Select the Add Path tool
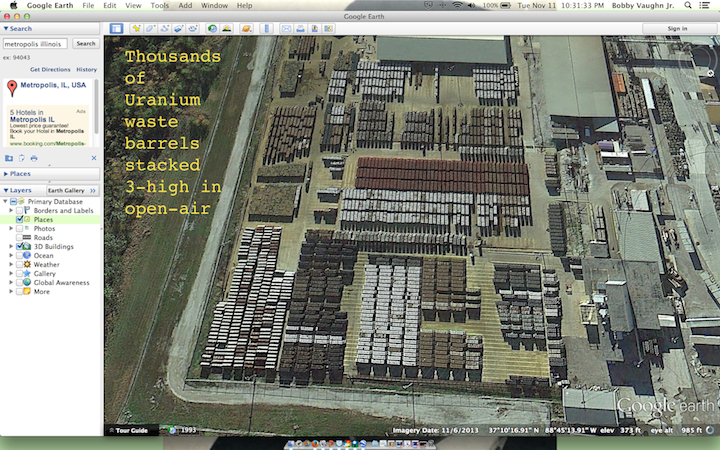 tap(164, 28)
